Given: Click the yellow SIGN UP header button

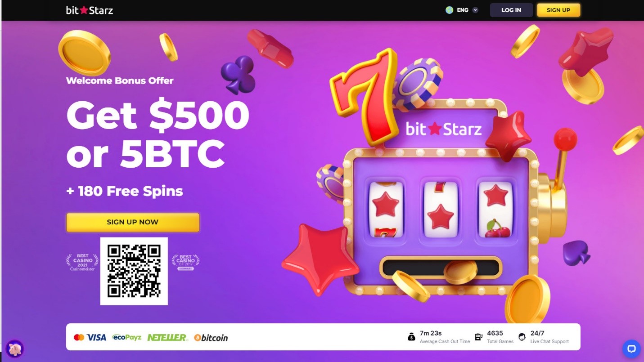Looking at the screenshot, I should point(558,10).
